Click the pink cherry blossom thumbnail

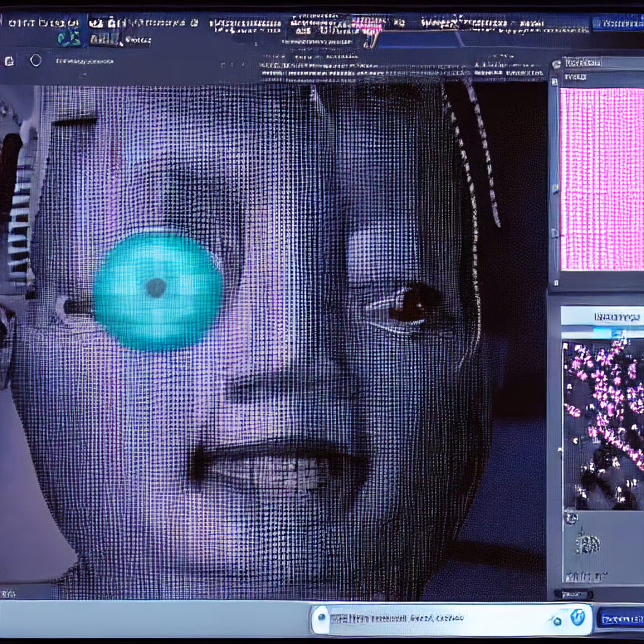(x=603, y=425)
